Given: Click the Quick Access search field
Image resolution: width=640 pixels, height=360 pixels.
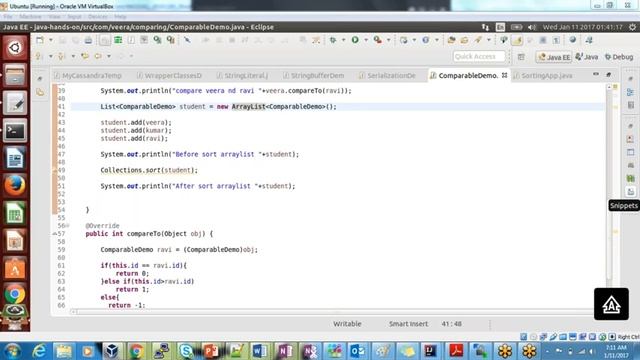Looking at the screenshot, I should [479, 56].
